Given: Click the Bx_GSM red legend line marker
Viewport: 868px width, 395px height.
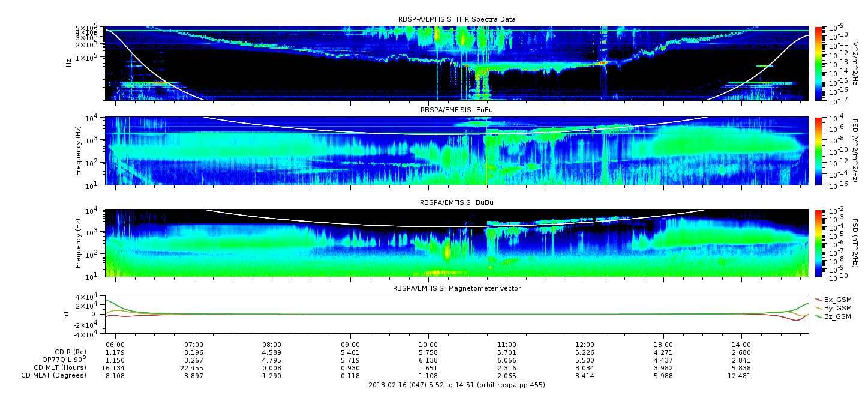Looking at the screenshot, I should coord(819,299).
